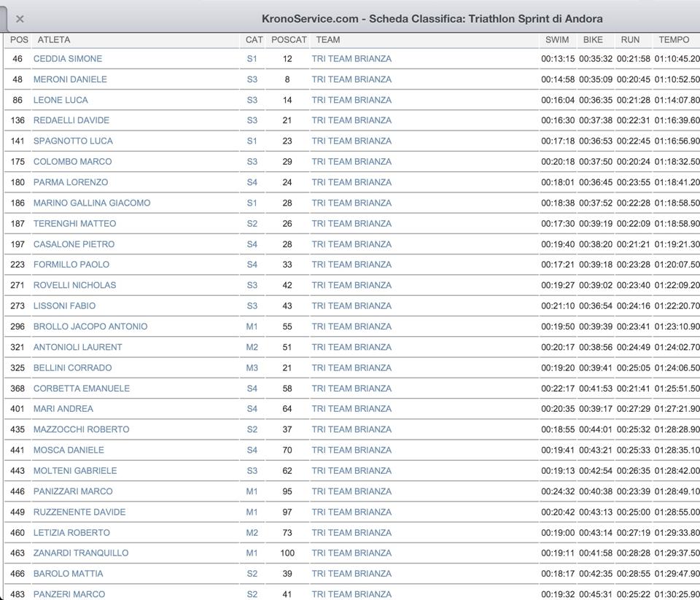This screenshot has width=700, height=600.
Task: Sort by SWIM column header
Action: pyautogui.click(x=557, y=39)
